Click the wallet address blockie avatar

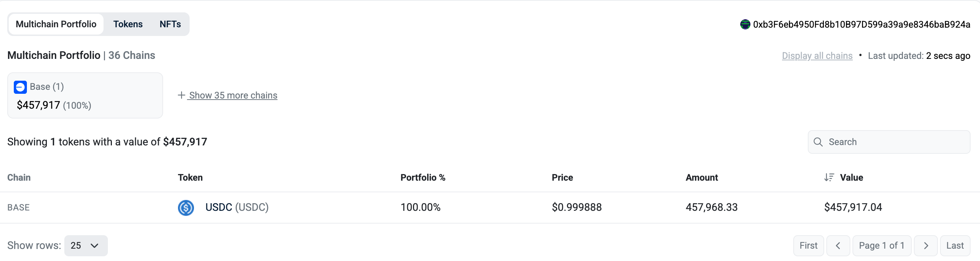[745, 24]
